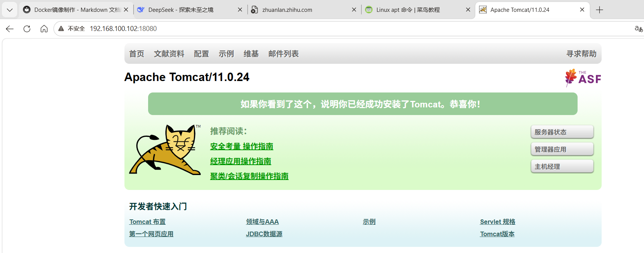Screen dimensions: 644x253
Task: Open the Tomcat版本 link
Action: pos(497,234)
